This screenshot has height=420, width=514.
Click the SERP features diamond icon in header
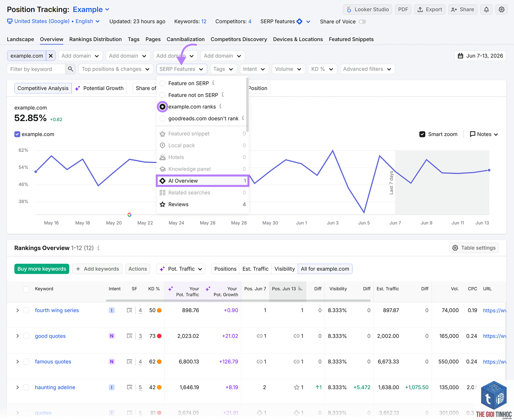(x=299, y=22)
